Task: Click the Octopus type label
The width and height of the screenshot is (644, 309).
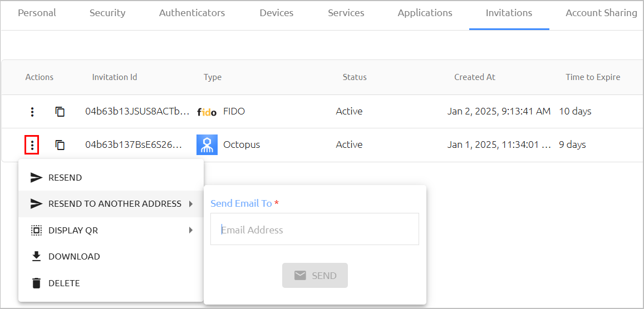Action: [x=242, y=144]
